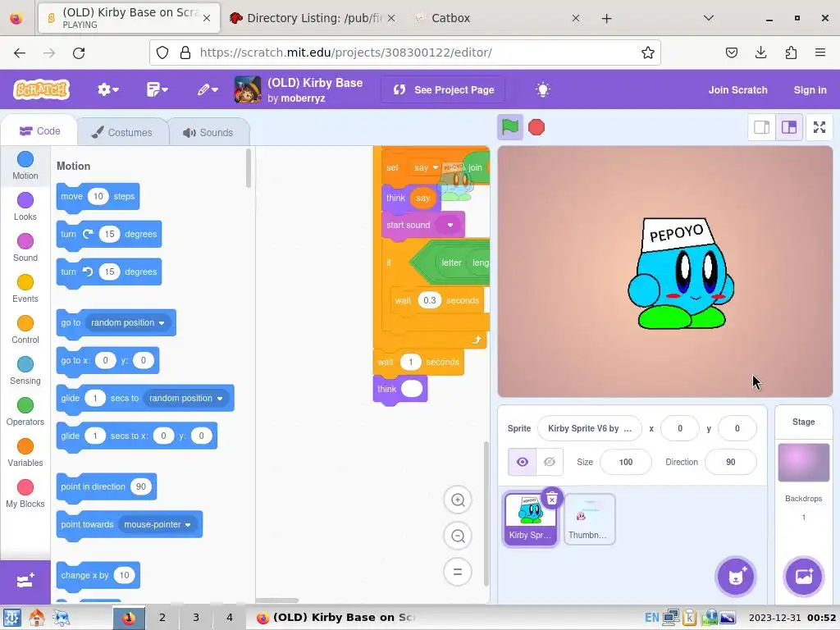Enter full screen stage mode

pos(819,127)
